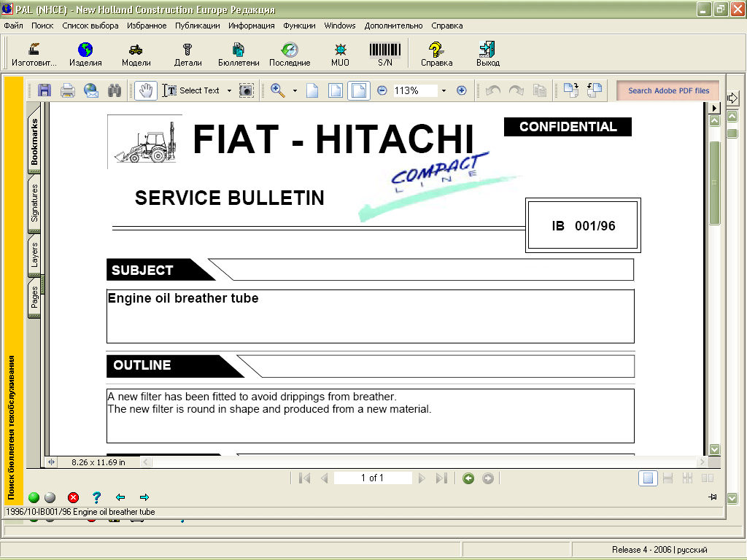Viewport: 747px width, 560px height.
Task: Select Facing pages layout
Action: [x=708, y=478]
